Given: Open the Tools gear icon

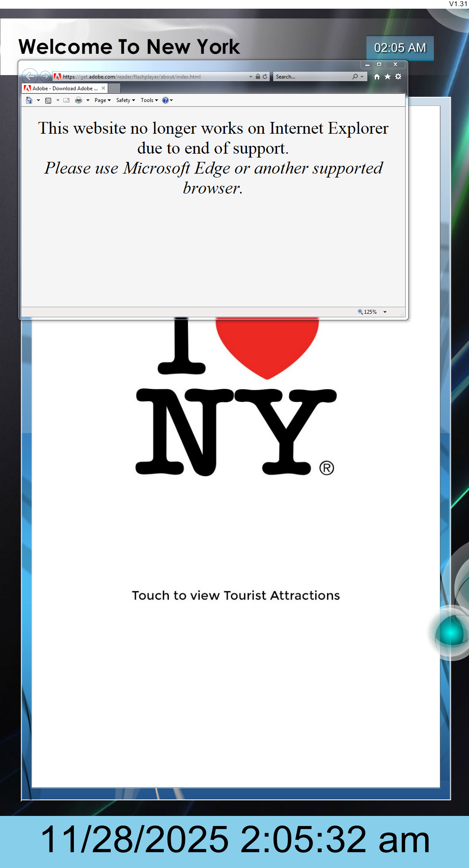Looking at the screenshot, I should [x=398, y=76].
